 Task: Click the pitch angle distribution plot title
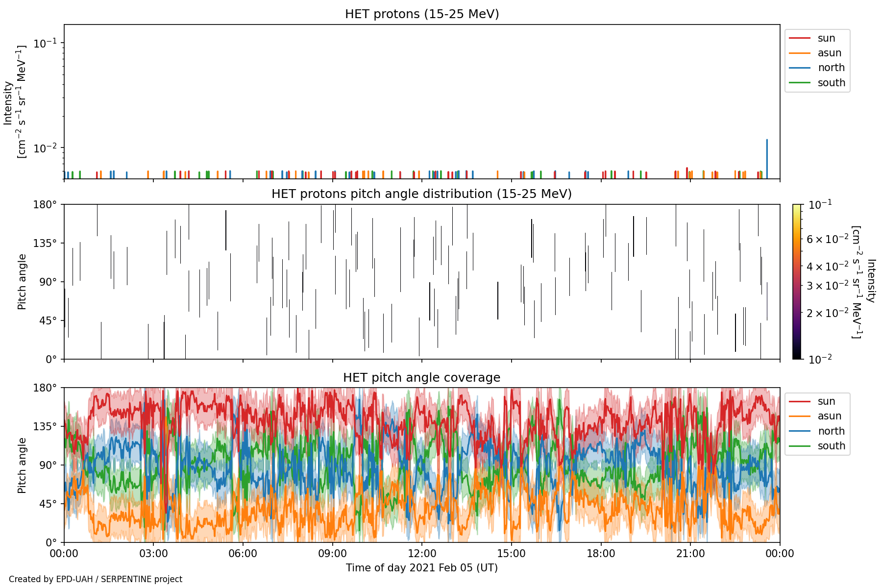point(422,194)
